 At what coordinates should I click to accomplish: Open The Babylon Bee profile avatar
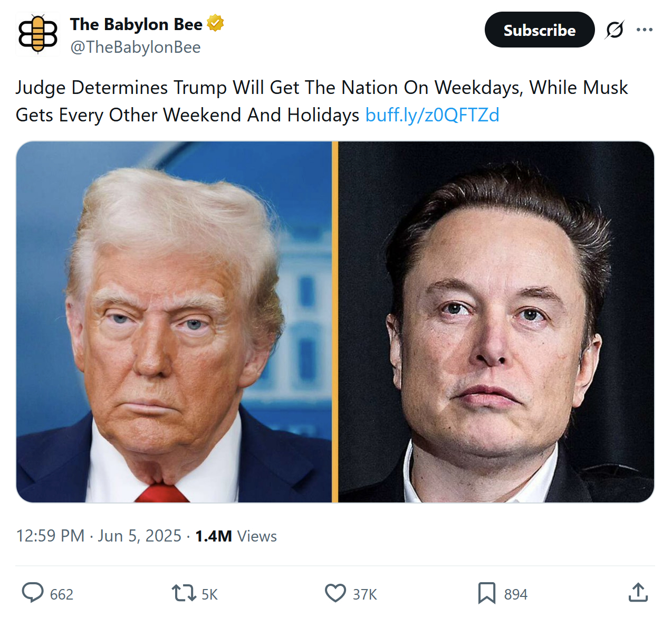tap(37, 35)
